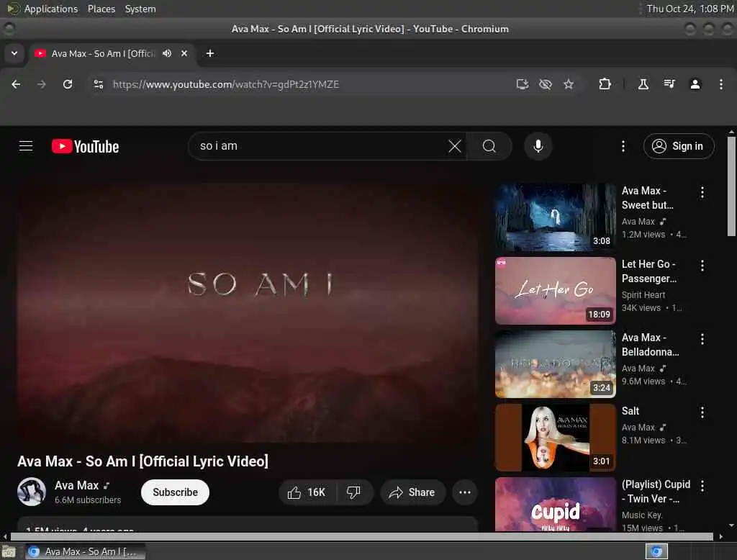Click the vertical page scrollbar thumb

point(731,186)
